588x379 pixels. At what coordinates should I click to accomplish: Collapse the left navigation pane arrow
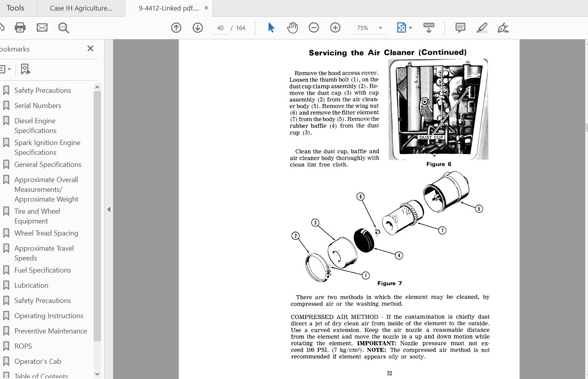click(109, 209)
